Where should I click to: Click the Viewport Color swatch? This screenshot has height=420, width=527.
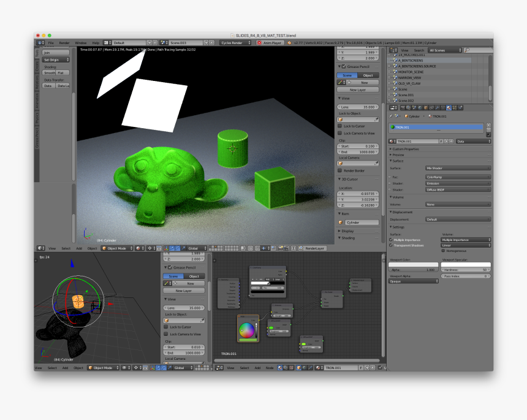point(412,264)
